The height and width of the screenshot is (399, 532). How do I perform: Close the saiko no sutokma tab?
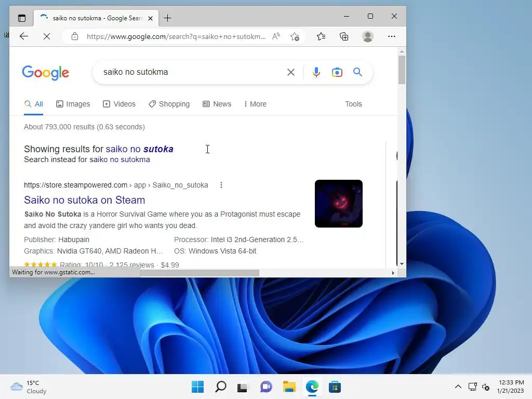point(151,18)
